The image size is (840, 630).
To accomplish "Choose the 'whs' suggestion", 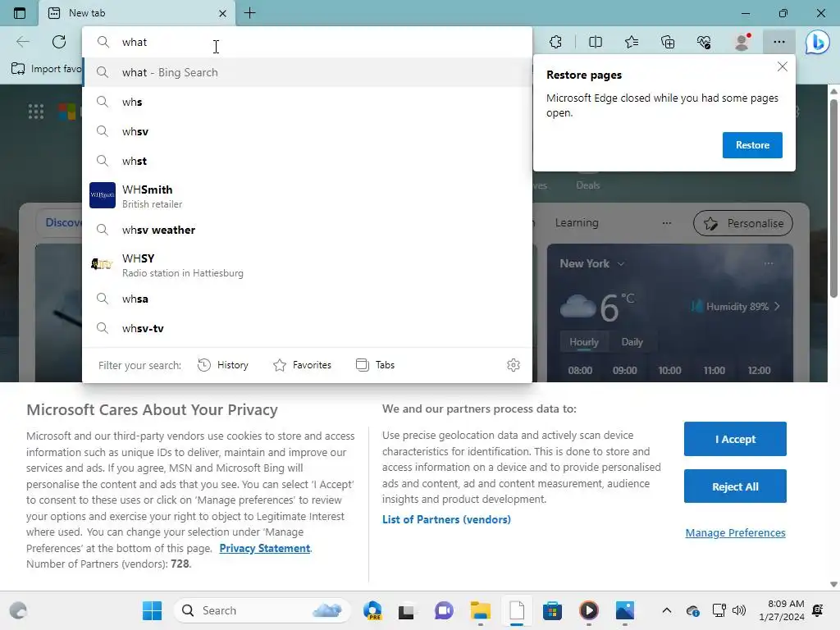I will pos(308,102).
